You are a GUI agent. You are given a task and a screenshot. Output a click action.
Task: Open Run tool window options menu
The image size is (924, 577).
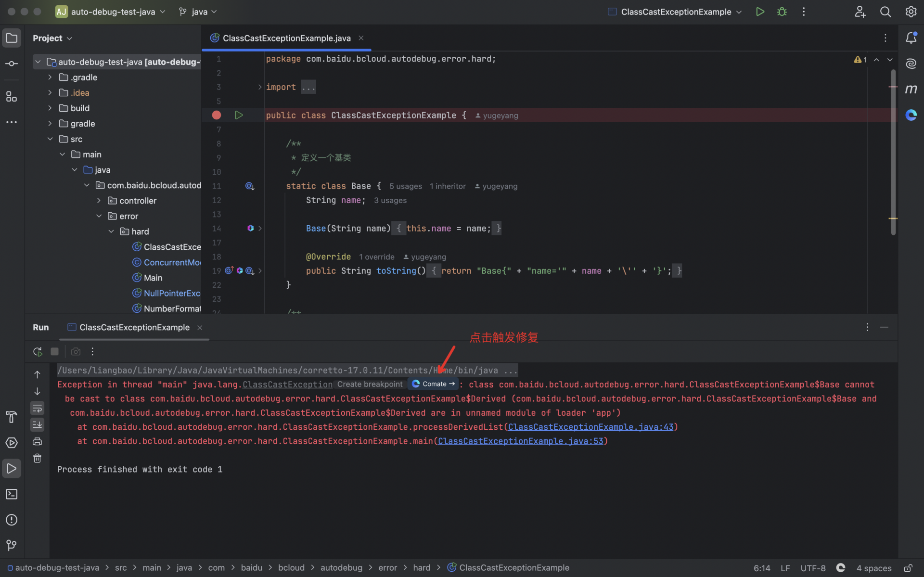coord(867,327)
